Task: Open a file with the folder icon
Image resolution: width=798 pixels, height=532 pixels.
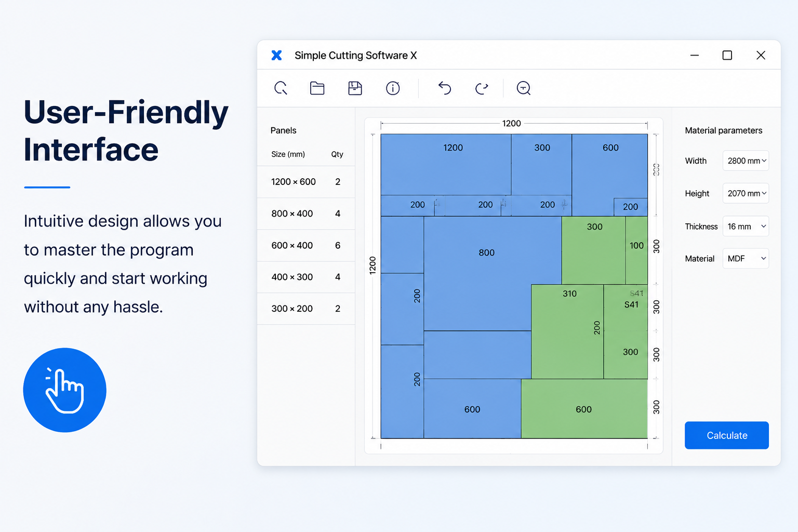Action: [317, 88]
